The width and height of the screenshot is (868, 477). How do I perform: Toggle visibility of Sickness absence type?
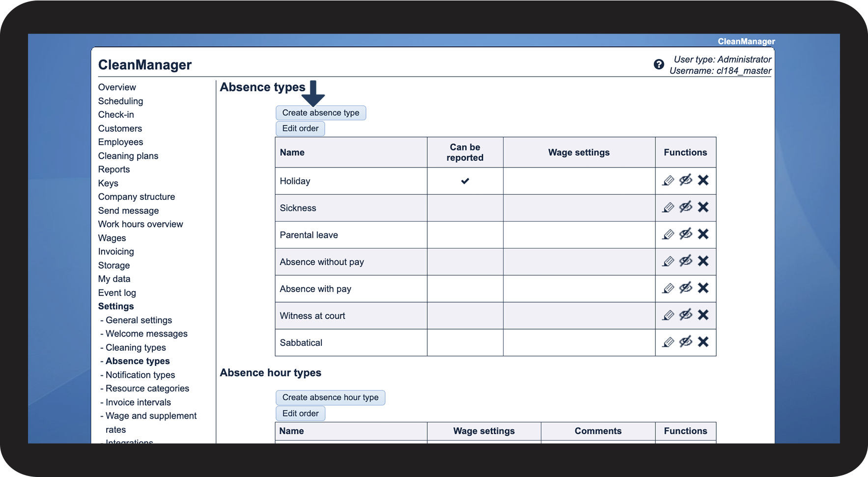[686, 207]
